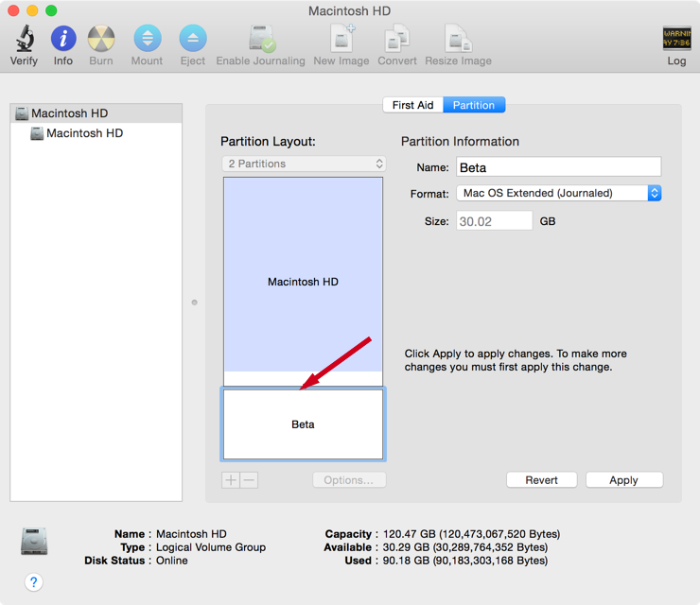Click Apply to apply partition changes

[x=624, y=480]
